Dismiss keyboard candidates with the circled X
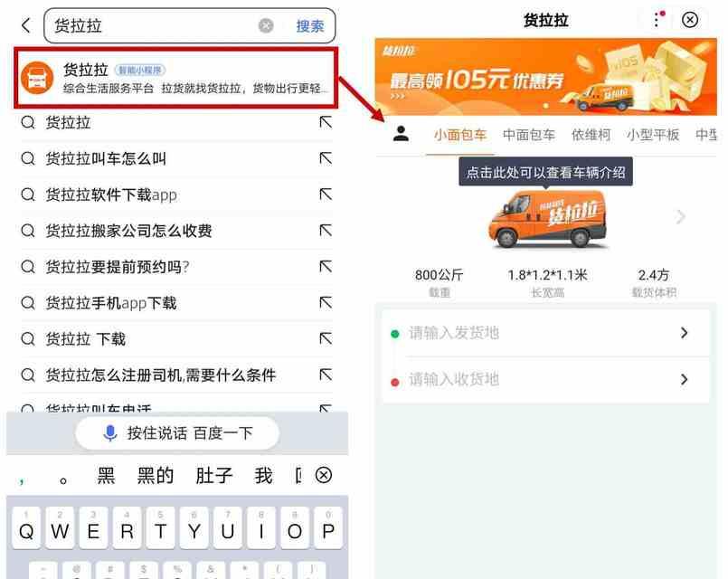Screen dimensions: 728x579 [x=324, y=476]
